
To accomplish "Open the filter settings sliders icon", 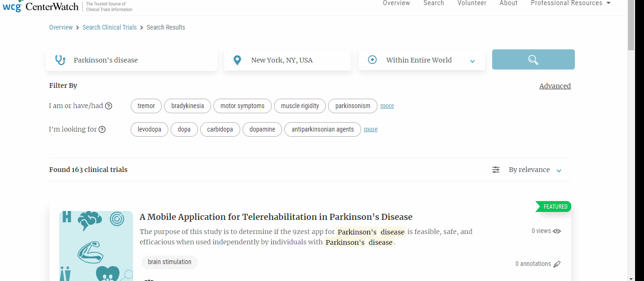I will click(x=495, y=170).
